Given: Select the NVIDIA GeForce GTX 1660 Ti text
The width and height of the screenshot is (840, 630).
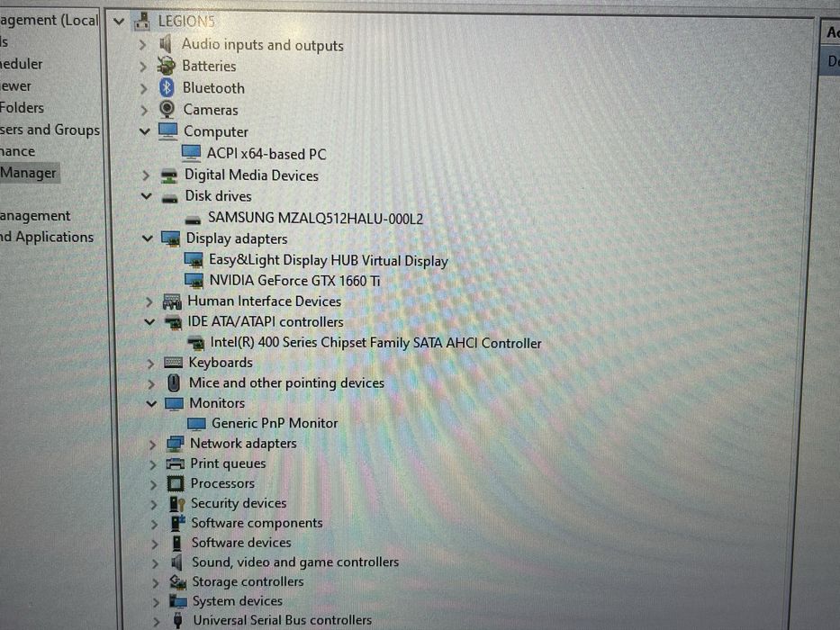Looking at the screenshot, I should coord(294,280).
